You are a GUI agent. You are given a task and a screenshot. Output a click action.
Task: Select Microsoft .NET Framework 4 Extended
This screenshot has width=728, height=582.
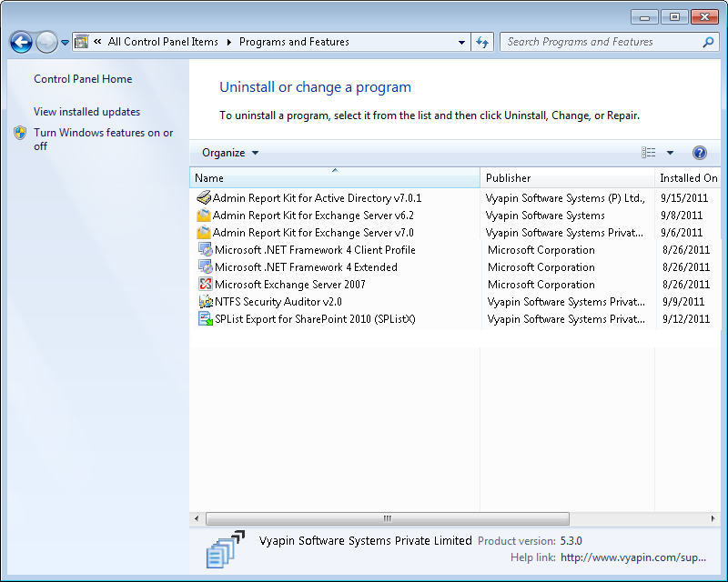coord(306,266)
